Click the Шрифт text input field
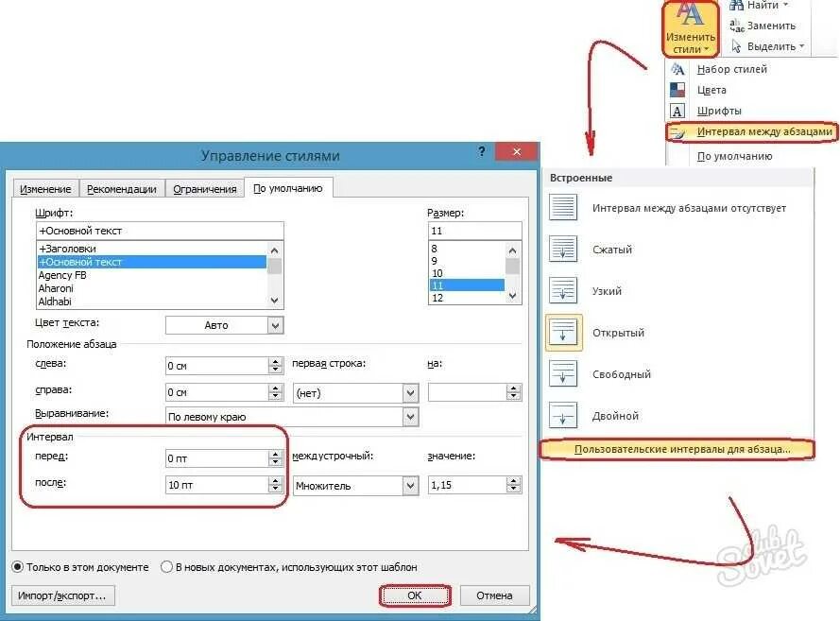Screen dimensions: 840x621 tap(160, 231)
